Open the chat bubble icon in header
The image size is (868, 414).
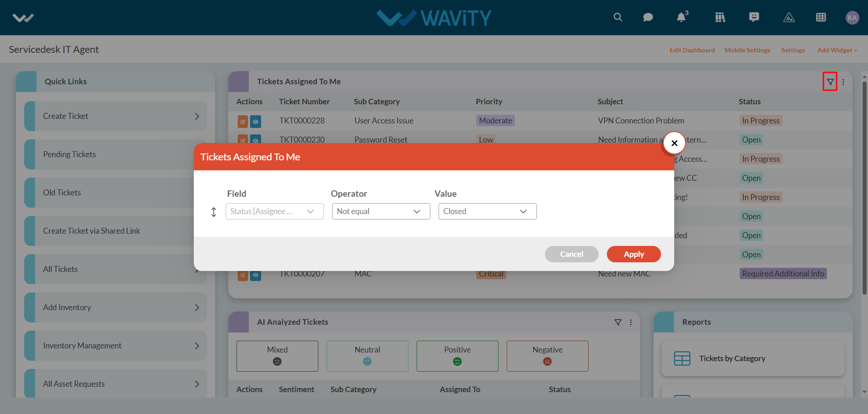pos(648,17)
